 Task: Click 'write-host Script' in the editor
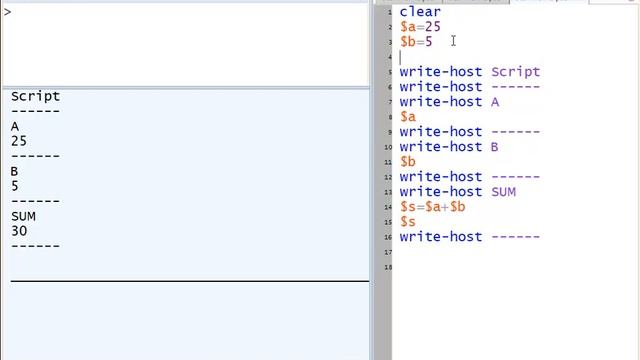click(x=470, y=72)
